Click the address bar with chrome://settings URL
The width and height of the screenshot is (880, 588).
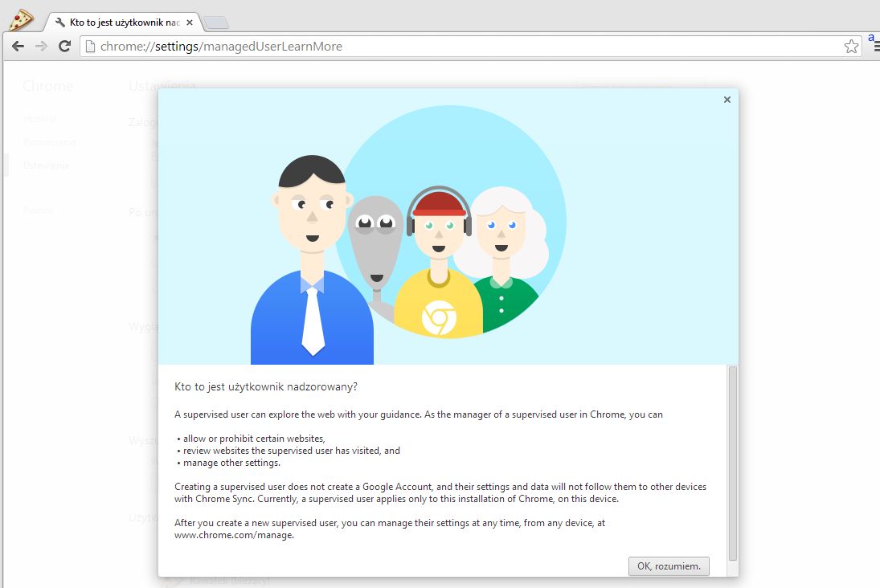pos(469,46)
